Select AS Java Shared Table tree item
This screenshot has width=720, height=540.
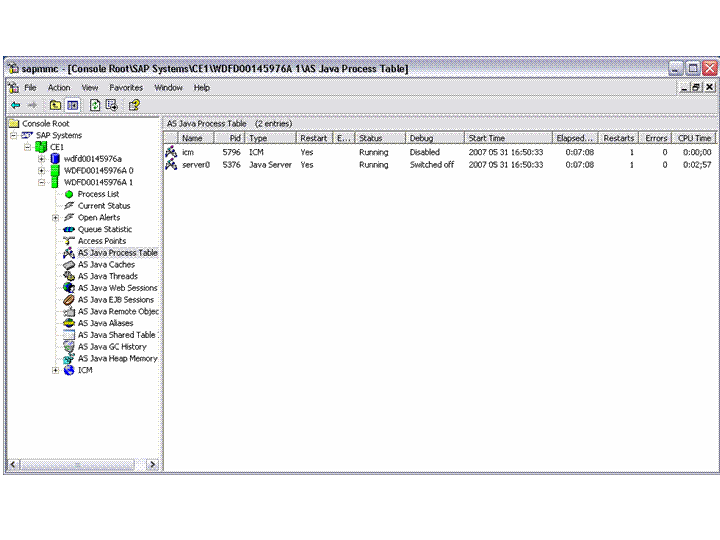[117, 335]
